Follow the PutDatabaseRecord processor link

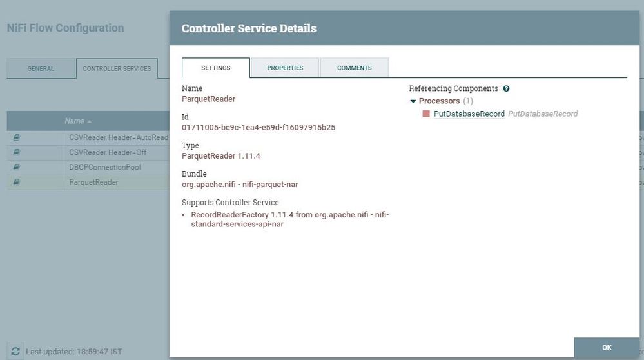point(469,114)
